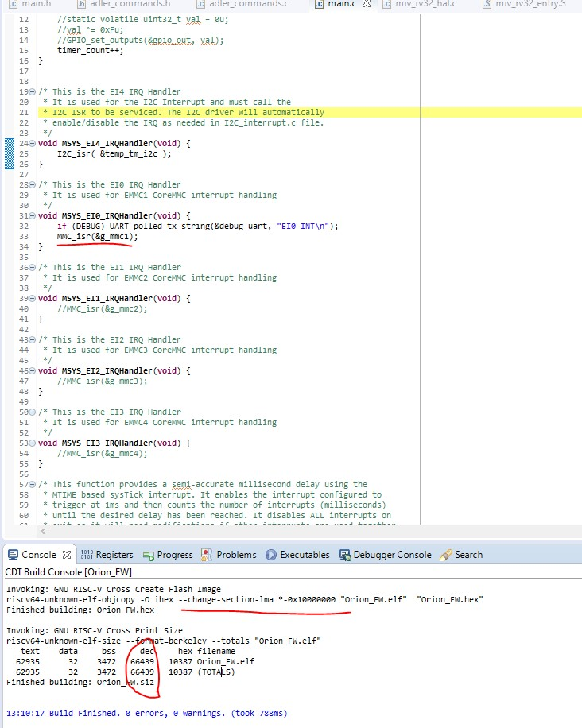582x728 pixels.
Task: Collapse the EI4 IRQ Handler comment at line 19
Action: click(33, 92)
